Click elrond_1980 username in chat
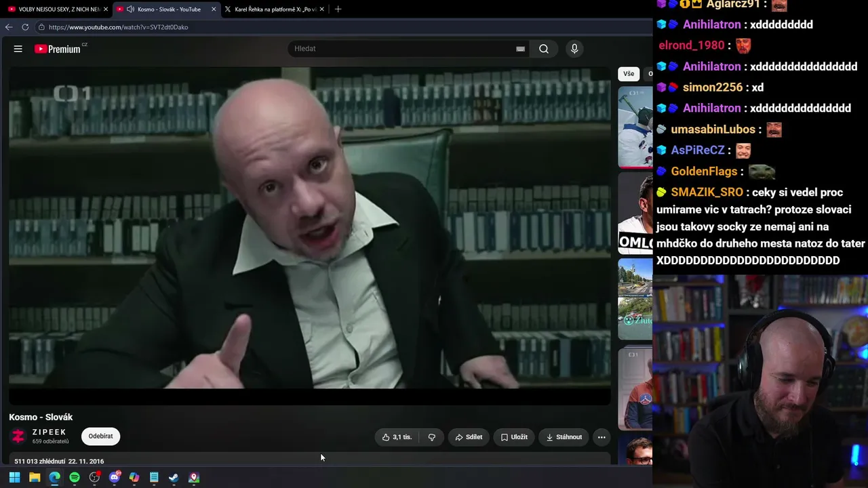 tap(692, 45)
